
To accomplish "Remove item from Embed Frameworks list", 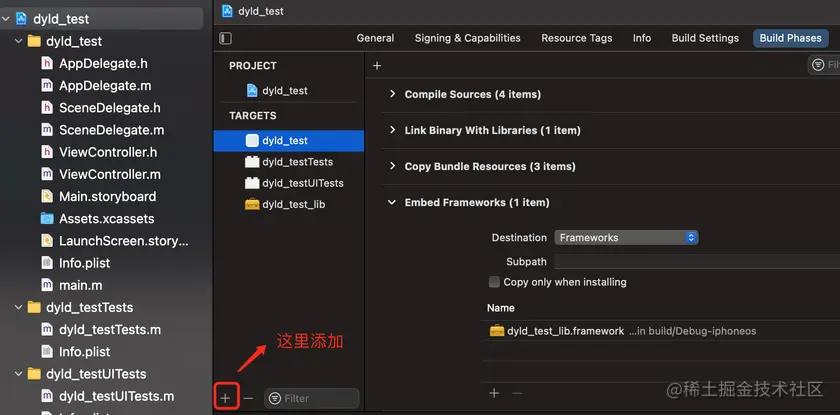I will point(517,393).
